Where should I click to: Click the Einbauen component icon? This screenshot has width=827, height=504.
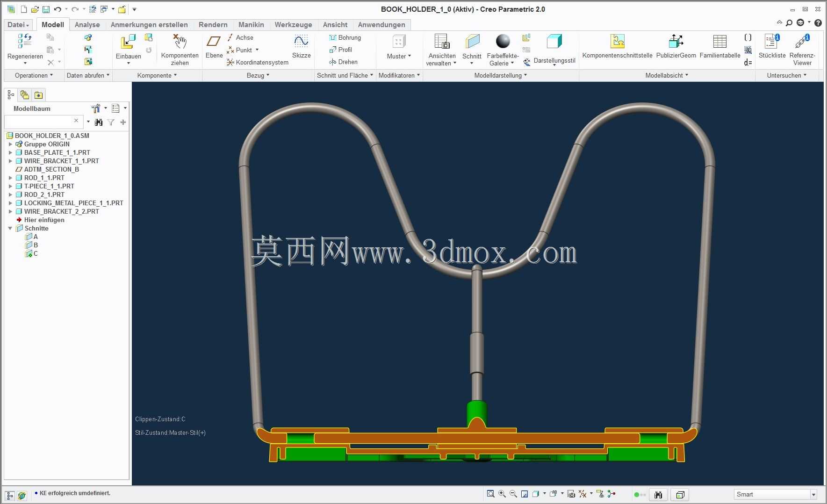pos(128,42)
